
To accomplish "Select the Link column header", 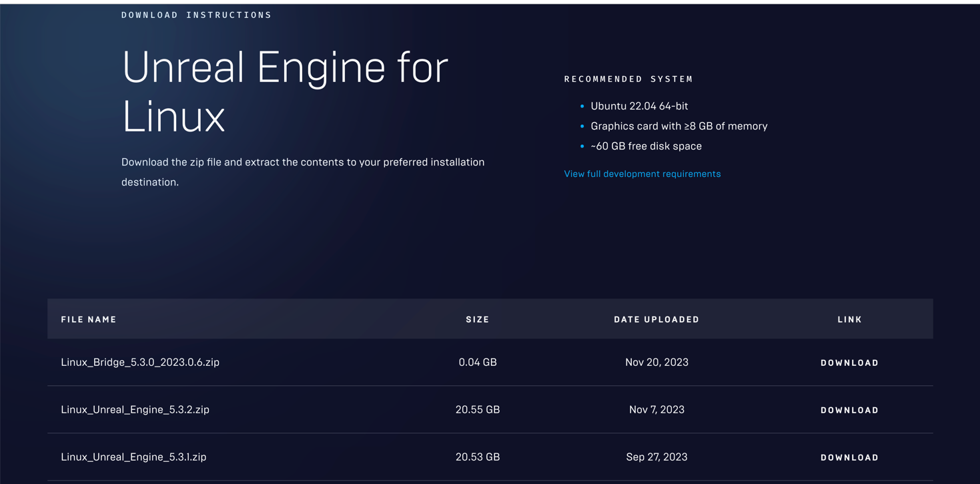I will point(849,319).
